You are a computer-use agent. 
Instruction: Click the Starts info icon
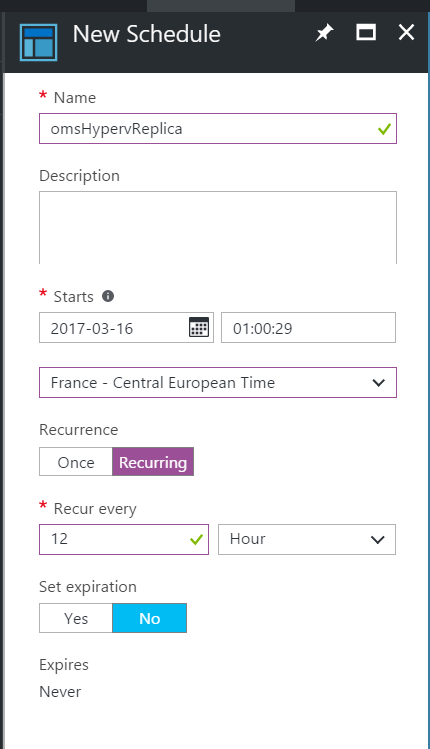point(108,296)
